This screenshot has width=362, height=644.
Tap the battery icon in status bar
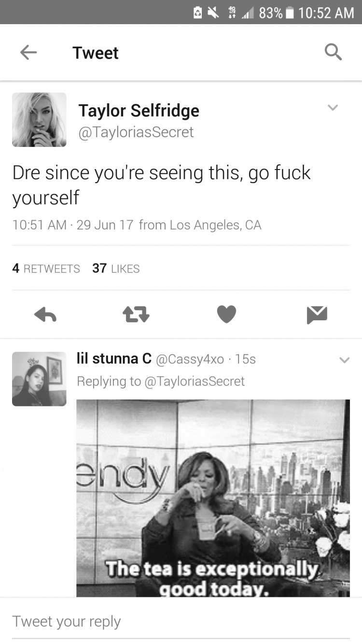click(290, 12)
